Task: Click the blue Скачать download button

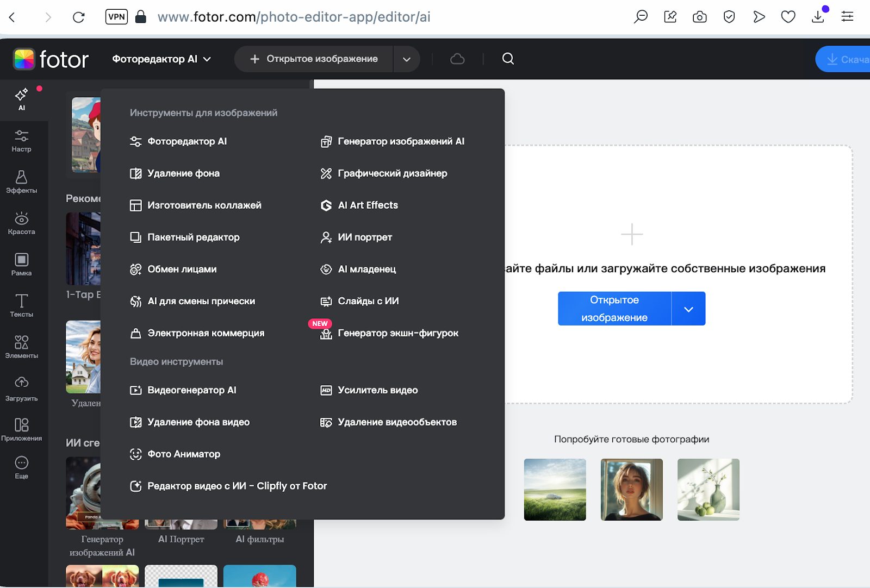Action: tap(843, 59)
